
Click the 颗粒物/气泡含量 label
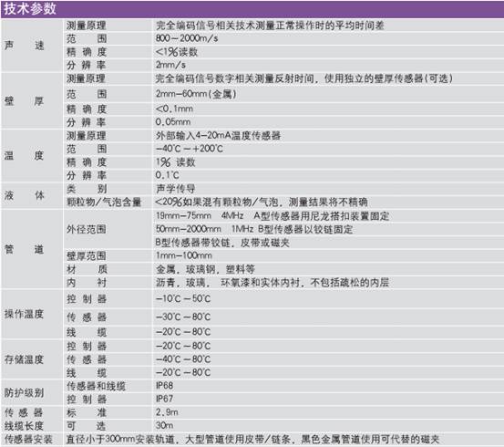pyautogui.click(x=104, y=203)
